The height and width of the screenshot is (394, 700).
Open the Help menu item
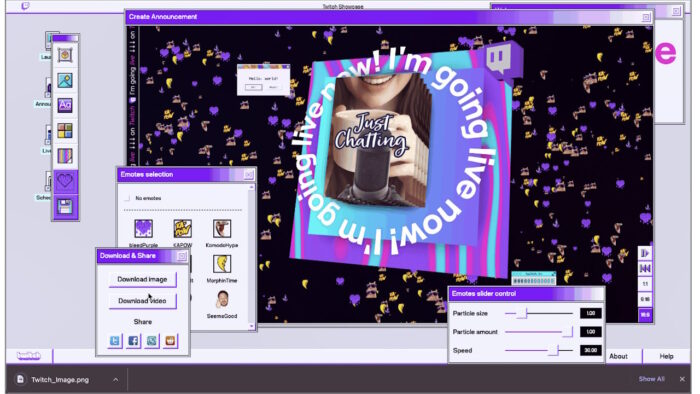[666, 356]
